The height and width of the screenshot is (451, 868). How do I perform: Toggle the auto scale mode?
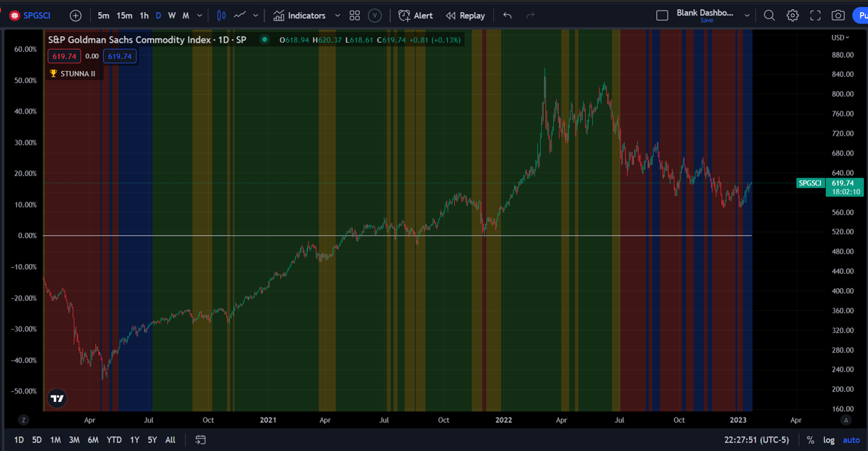click(x=852, y=440)
